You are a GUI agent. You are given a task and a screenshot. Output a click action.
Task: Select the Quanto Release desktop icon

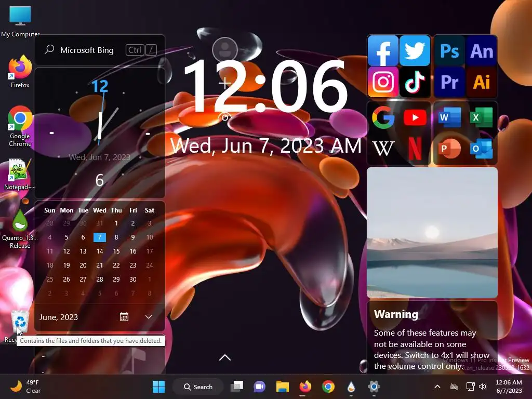20,229
